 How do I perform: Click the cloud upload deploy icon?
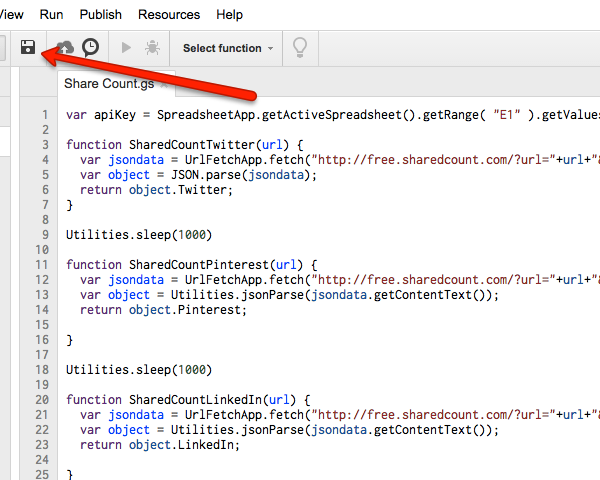[65, 47]
